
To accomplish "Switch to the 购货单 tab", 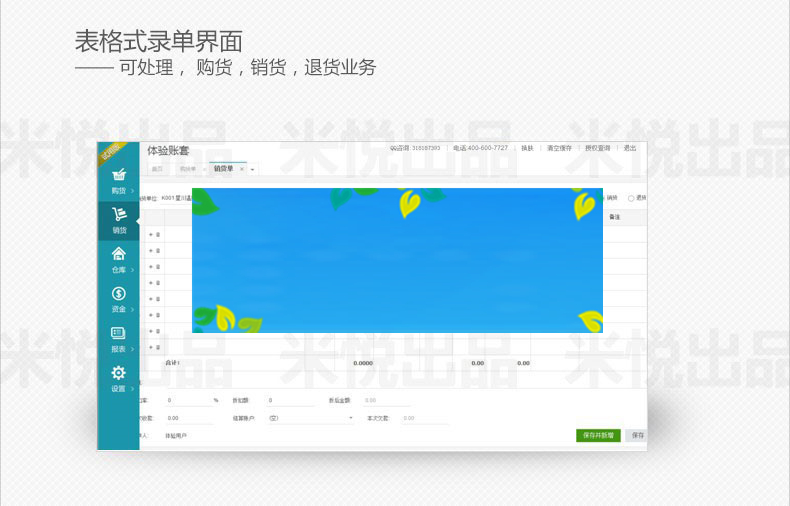I will pyautogui.click(x=187, y=169).
